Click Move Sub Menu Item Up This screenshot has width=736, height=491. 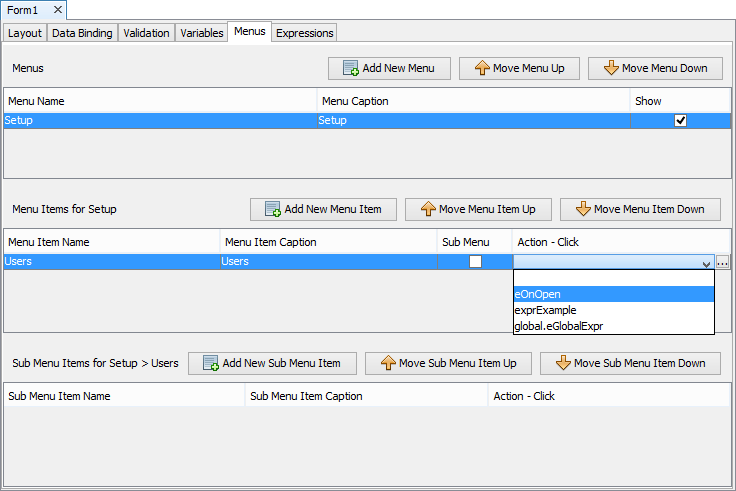(x=447, y=363)
